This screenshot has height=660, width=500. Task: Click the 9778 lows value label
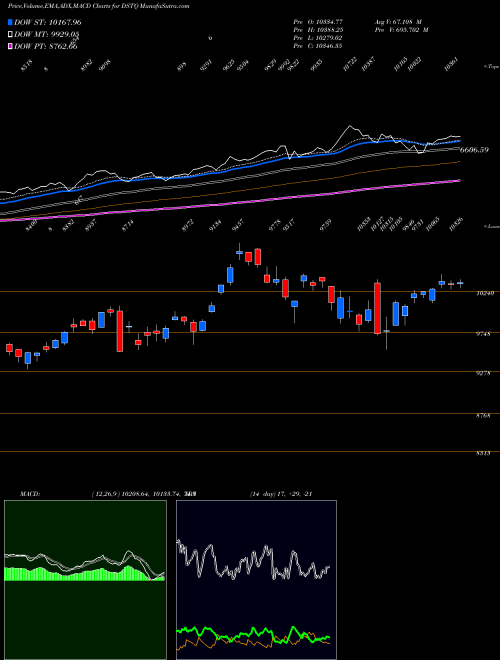coord(274,225)
